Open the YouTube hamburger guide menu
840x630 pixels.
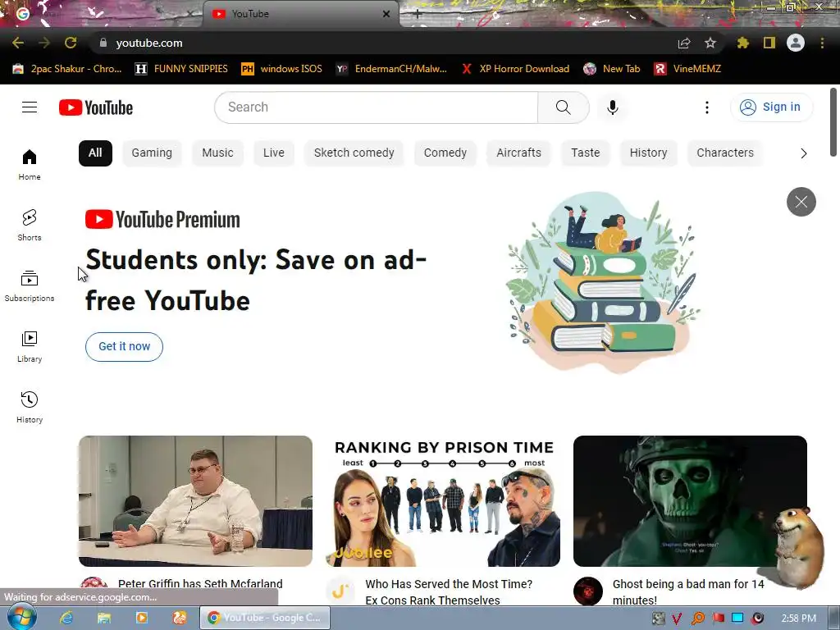coord(30,107)
